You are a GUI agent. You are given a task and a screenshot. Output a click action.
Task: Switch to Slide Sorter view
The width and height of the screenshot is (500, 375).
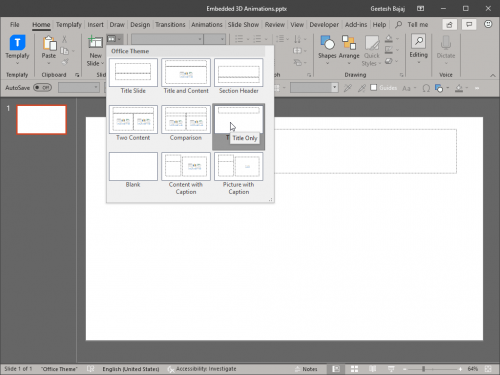[354, 369]
